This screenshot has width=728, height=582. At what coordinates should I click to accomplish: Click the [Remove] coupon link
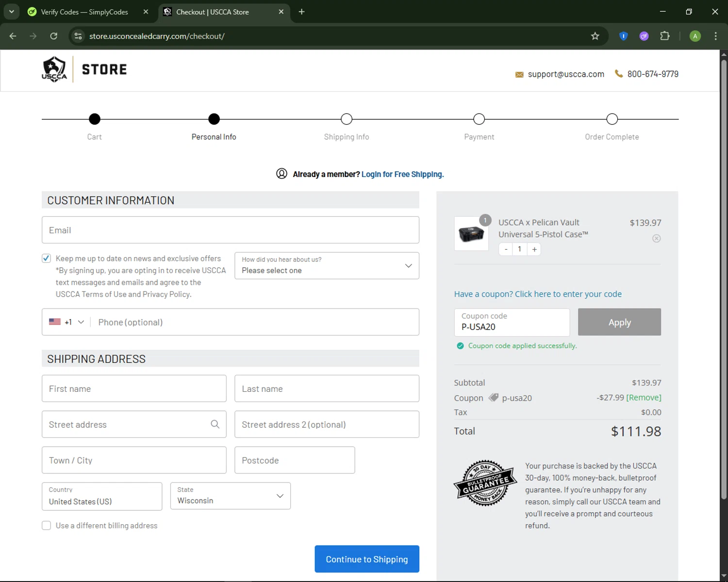click(644, 397)
